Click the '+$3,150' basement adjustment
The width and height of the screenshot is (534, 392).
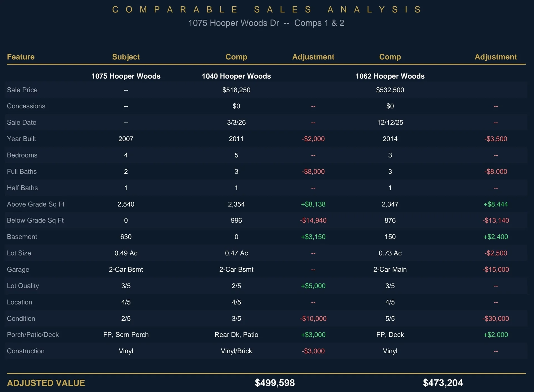tap(313, 237)
